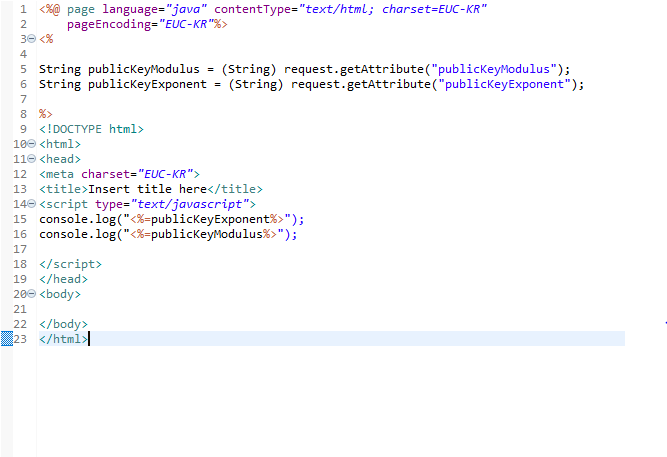Viewport: 667px width, 457px height.
Task: Click line number 7 in the gutter
Action: click(x=23, y=99)
